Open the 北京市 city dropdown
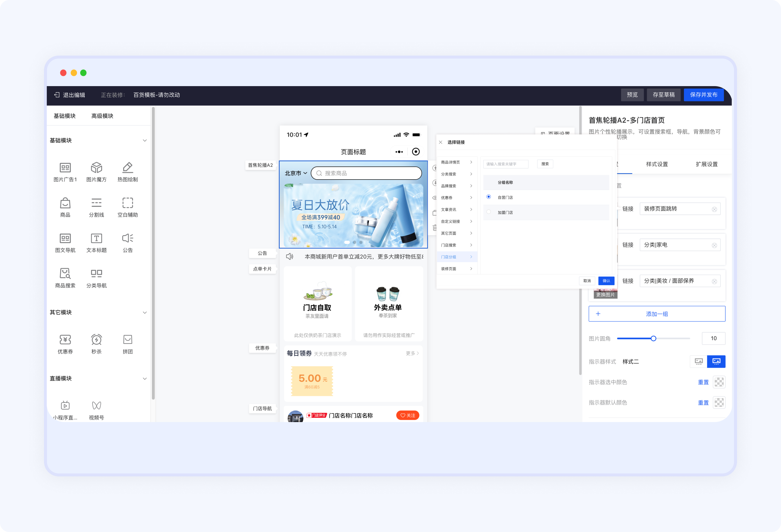Screen dimensions: 781x532 (296, 173)
